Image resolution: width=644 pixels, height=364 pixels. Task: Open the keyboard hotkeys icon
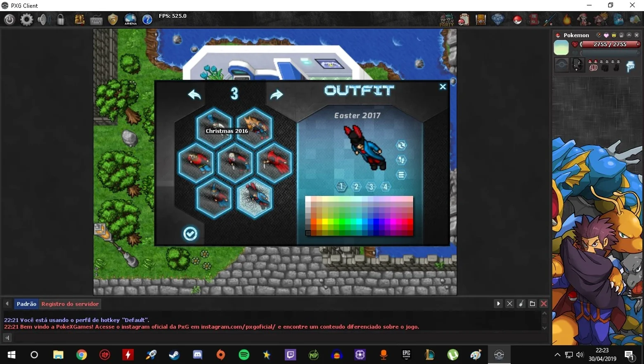[x=96, y=20]
